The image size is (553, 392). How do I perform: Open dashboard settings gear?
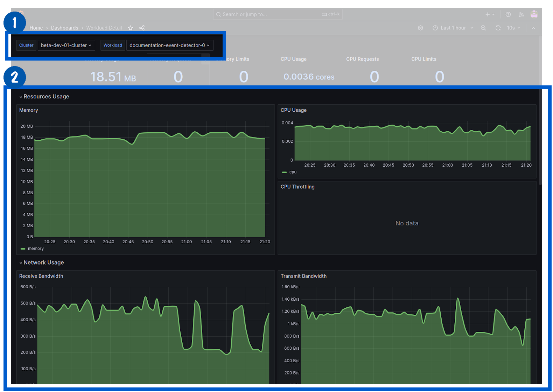[x=420, y=28]
